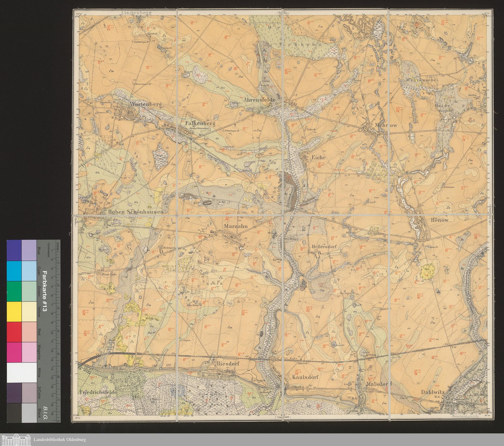Click the Hohen Schönhausen town label
Image resolution: width=504 pixels, height=446 pixels.
136,212
